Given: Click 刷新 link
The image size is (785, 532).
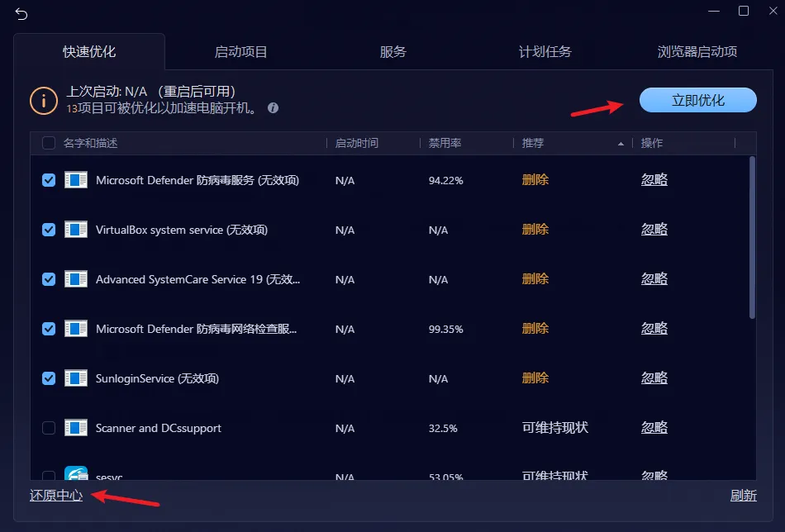Looking at the screenshot, I should point(744,496).
